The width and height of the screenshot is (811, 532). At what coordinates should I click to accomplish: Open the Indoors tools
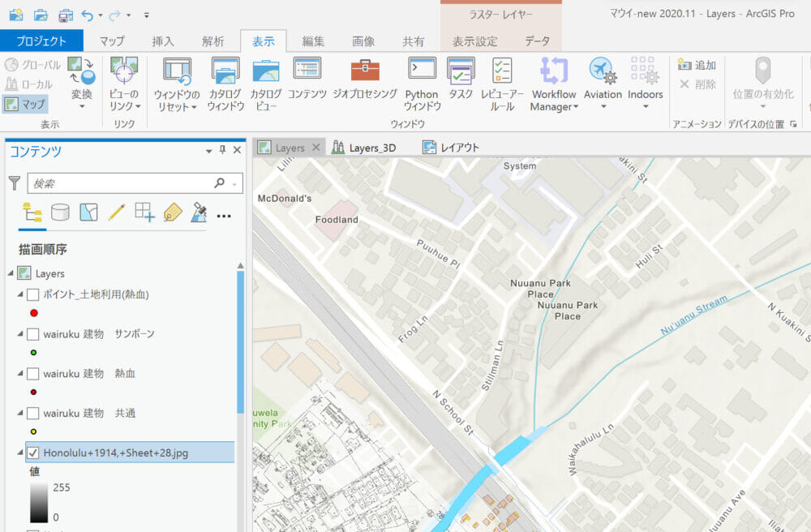645,83
